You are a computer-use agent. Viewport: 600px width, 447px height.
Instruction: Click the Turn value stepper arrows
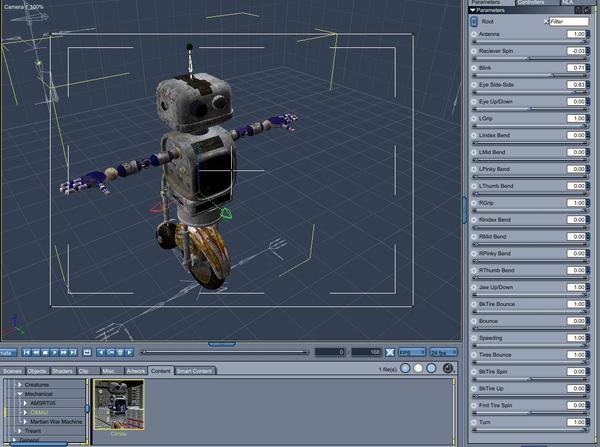tap(588, 422)
